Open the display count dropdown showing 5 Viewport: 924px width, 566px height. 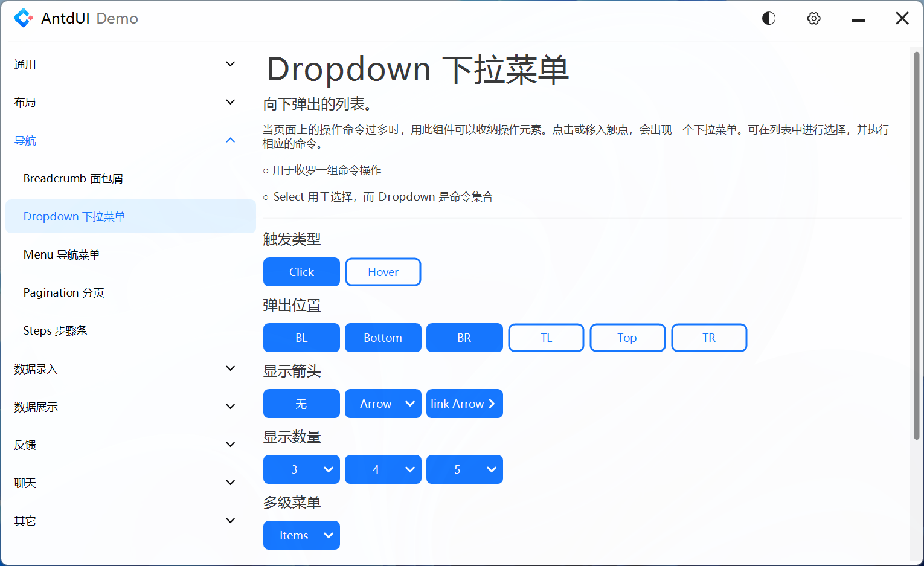(x=464, y=469)
